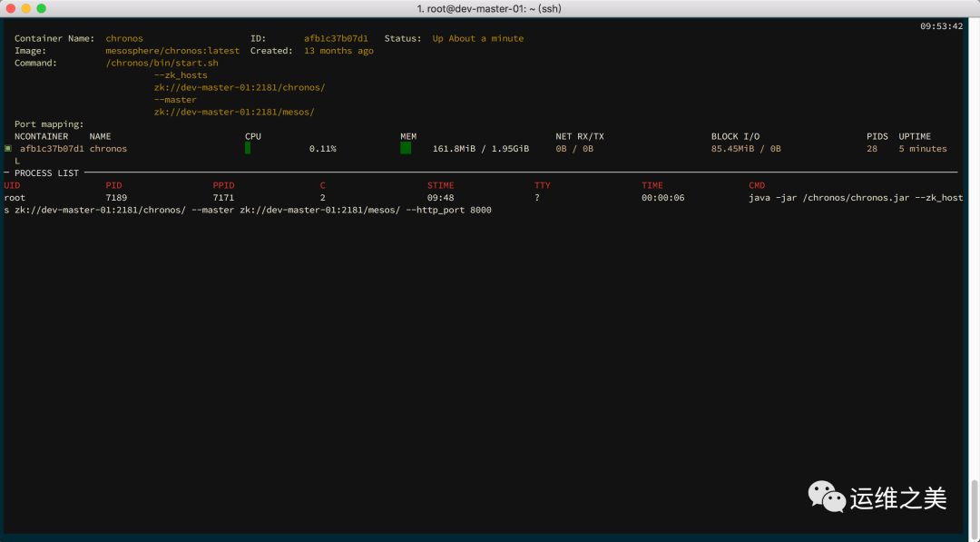Screen dimensions: 980x542
Task: Click PIDS value 28
Action: 872,149
